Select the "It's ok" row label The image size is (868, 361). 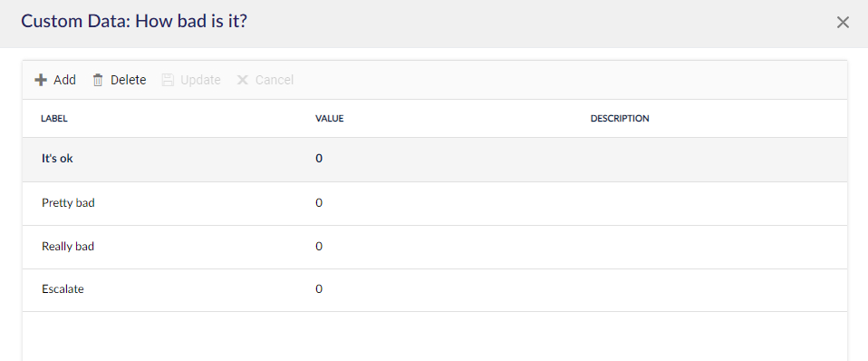58,158
